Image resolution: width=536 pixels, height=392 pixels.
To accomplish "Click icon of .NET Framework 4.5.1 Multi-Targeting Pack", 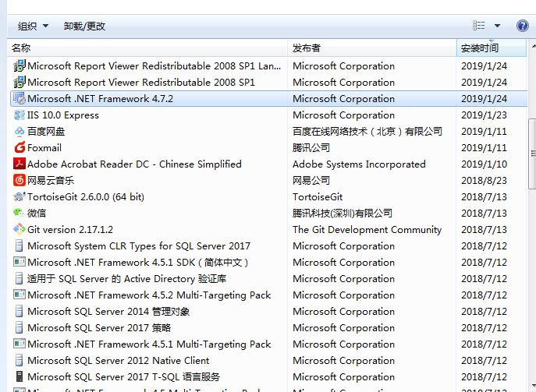I will pyautogui.click(x=20, y=344).
